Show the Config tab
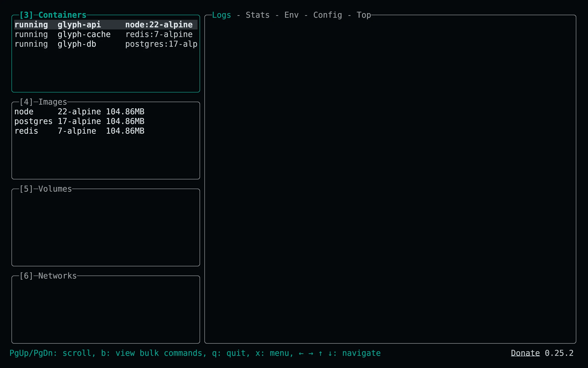The width and height of the screenshot is (588, 368). [x=328, y=15]
